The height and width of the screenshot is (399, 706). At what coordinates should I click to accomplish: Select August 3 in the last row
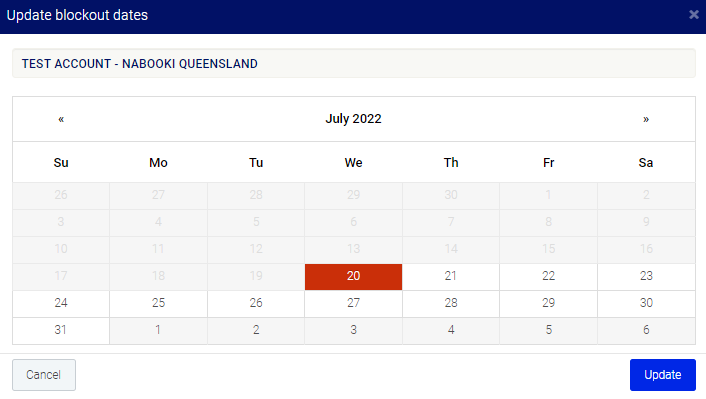tap(353, 331)
